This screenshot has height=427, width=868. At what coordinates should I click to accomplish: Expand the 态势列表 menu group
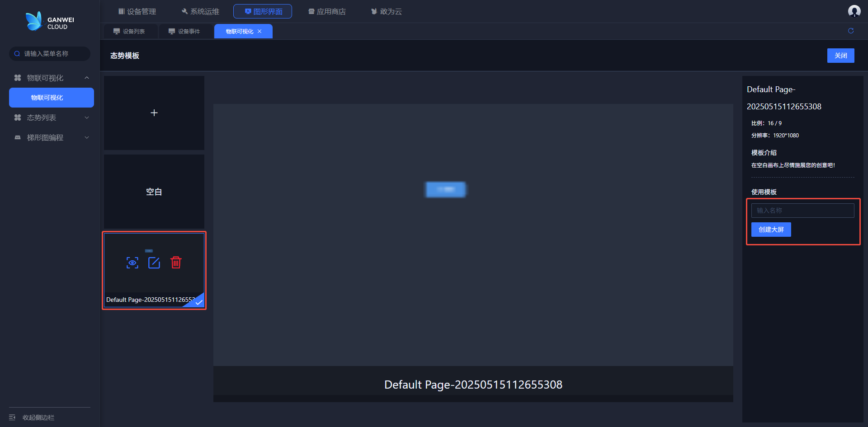(x=87, y=117)
